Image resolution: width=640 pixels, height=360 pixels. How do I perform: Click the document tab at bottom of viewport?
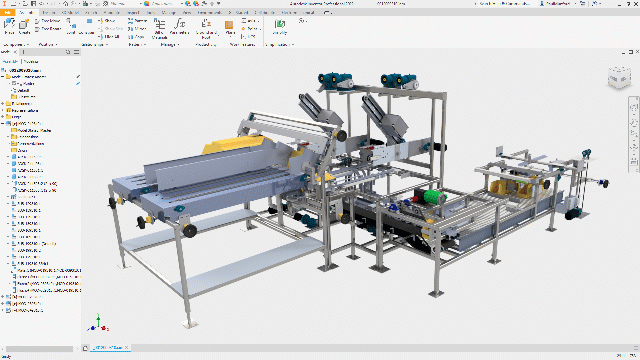(x=107, y=348)
